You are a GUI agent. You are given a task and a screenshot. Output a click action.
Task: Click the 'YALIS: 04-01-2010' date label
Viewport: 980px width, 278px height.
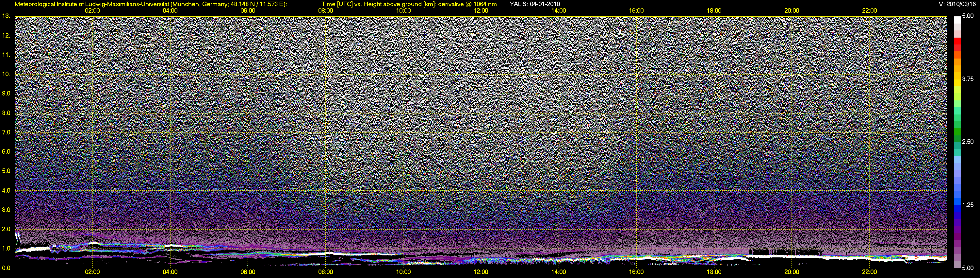pos(534,4)
